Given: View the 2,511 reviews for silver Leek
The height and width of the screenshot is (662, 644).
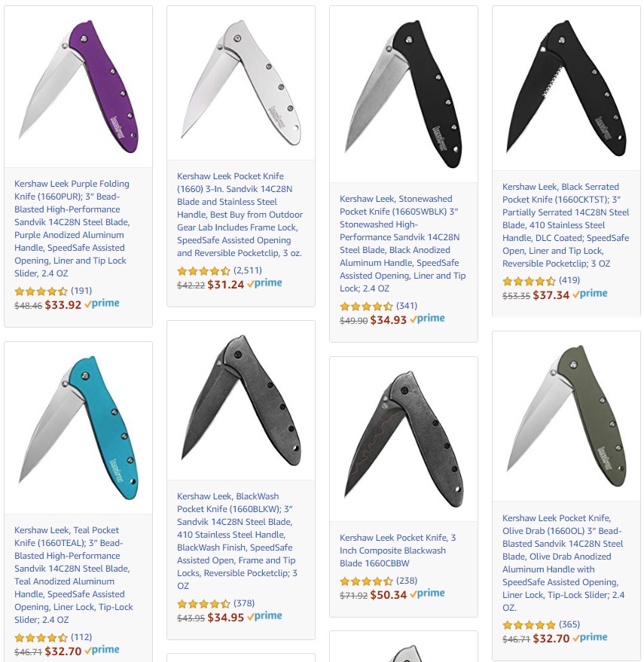Looking at the screenshot, I should pos(248,270).
